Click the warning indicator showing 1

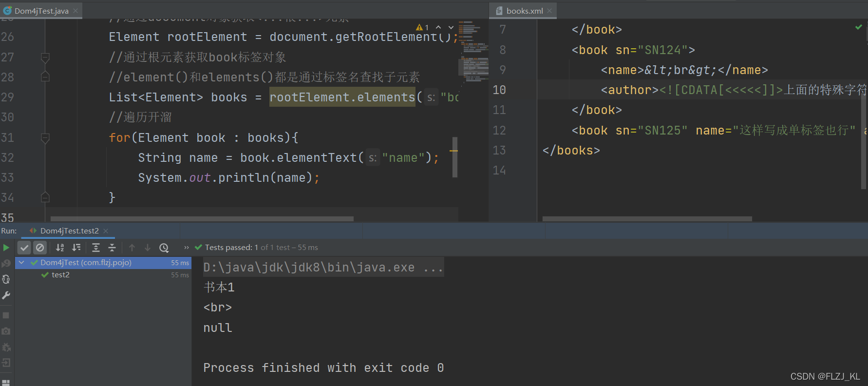(x=422, y=27)
